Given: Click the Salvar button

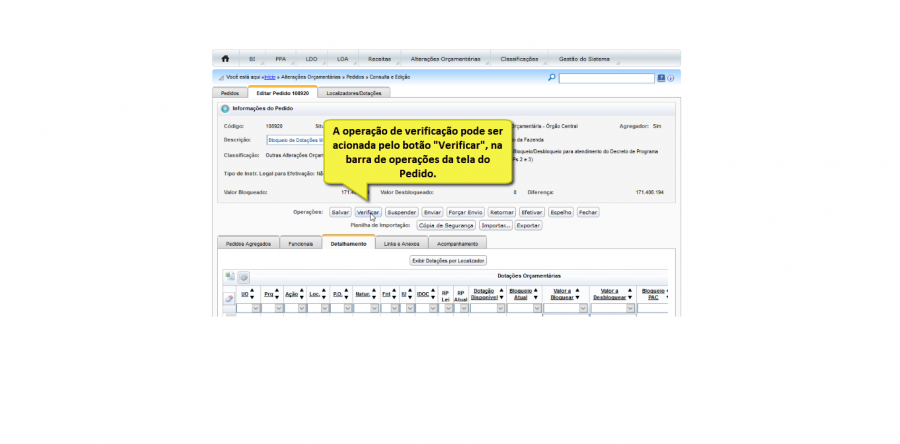Looking at the screenshot, I should (x=340, y=212).
